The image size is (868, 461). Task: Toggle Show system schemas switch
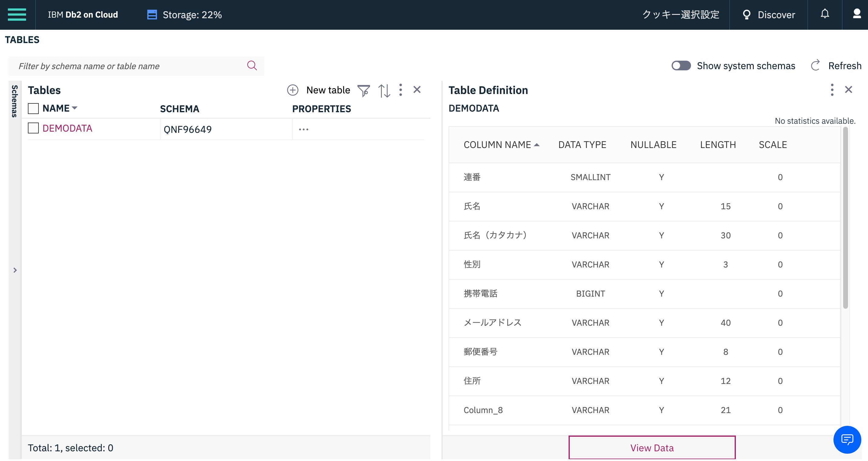click(x=681, y=66)
